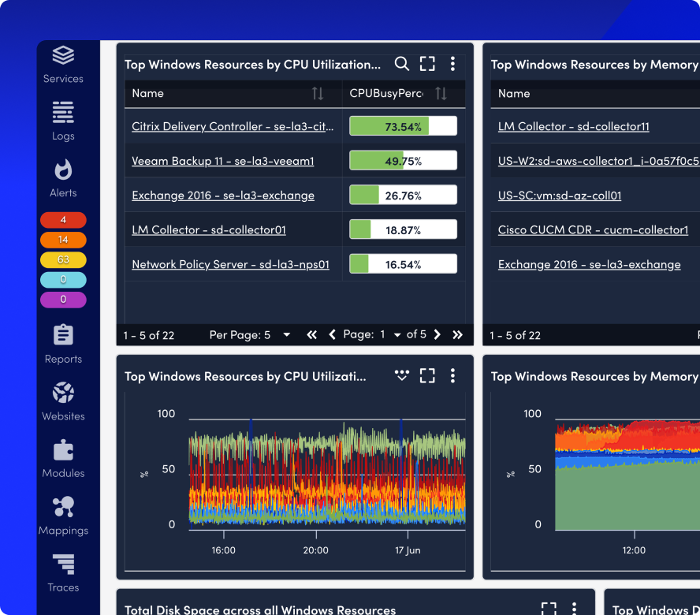Click the purple alert badge showing 0
This screenshot has width=700, height=615.
click(x=63, y=300)
